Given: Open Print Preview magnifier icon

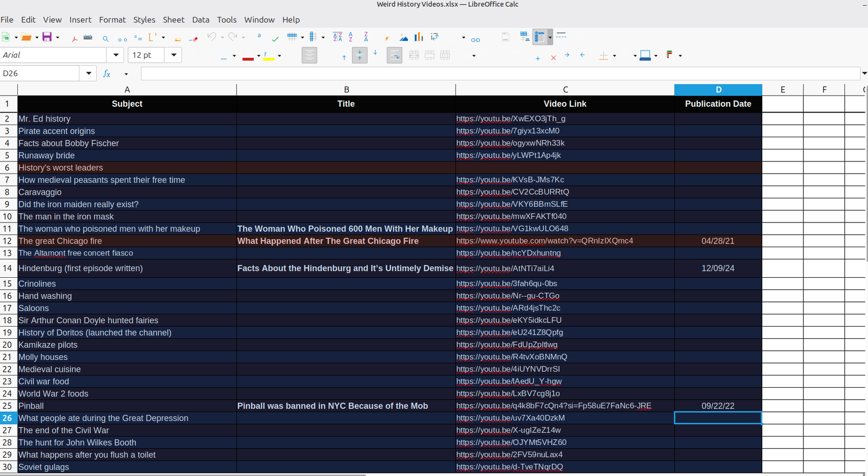Looking at the screenshot, I should pyautogui.click(x=106, y=38).
